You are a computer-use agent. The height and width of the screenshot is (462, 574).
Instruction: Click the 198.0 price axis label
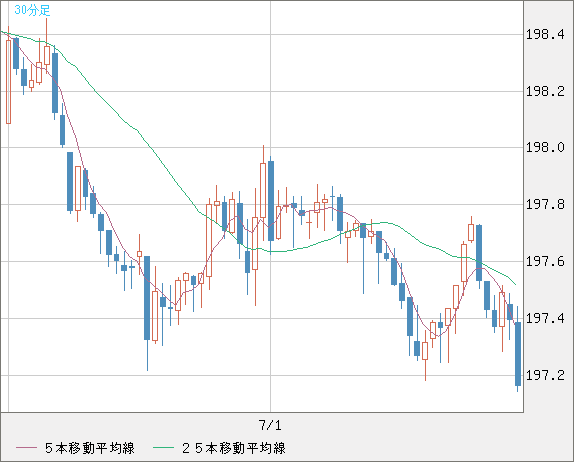tap(545, 148)
